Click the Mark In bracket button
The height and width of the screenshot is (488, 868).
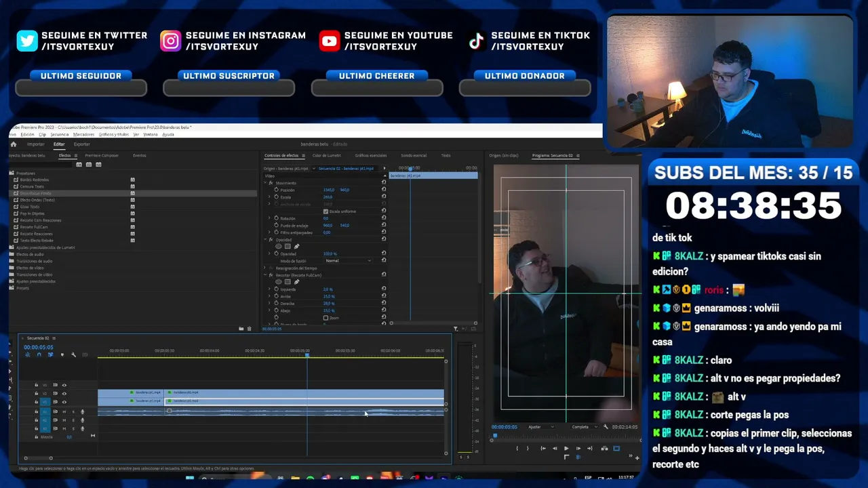click(x=517, y=448)
